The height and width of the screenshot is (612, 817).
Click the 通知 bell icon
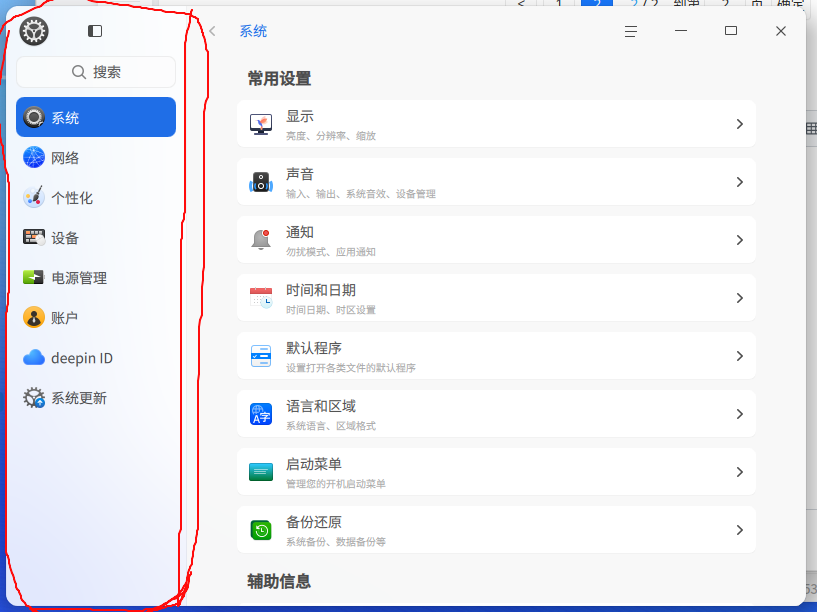[261, 240]
